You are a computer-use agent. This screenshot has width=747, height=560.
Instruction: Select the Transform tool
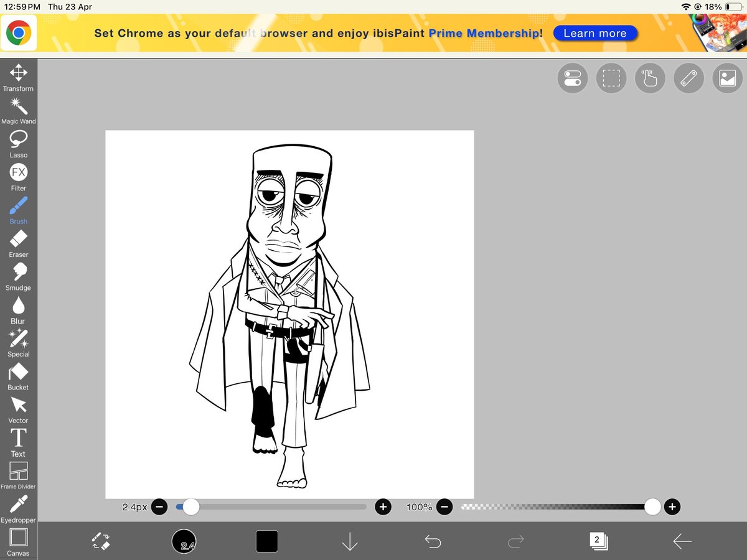pyautogui.click(x=18, y=77)
